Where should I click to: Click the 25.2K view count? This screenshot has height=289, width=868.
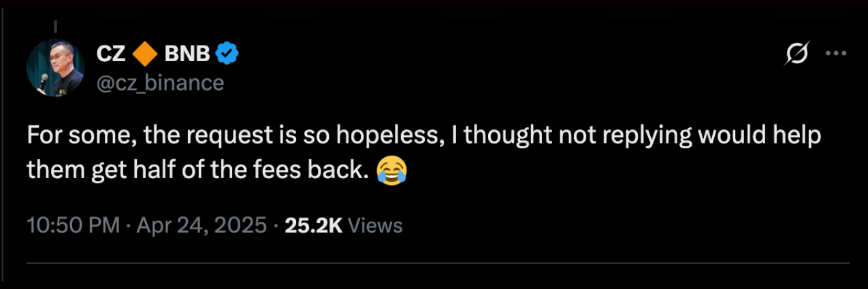point(313,225)
